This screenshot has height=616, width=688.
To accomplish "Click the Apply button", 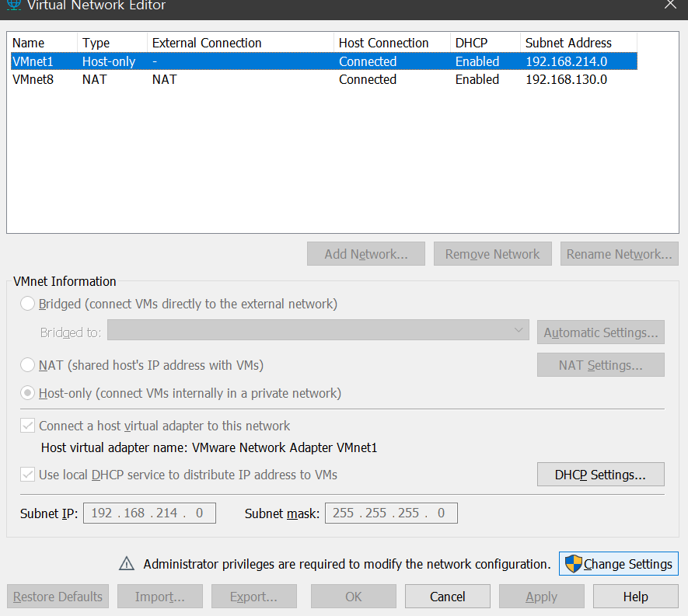I will point(542,597).
